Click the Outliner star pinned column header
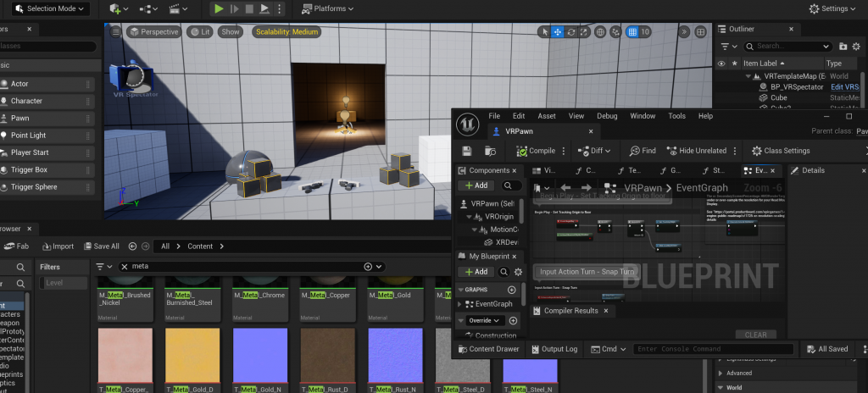This screenshot has width=868, height=393. 735,64
